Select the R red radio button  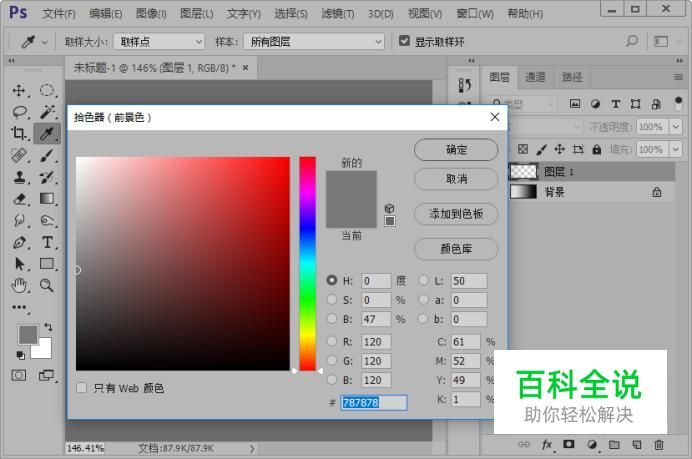(332, 341)
